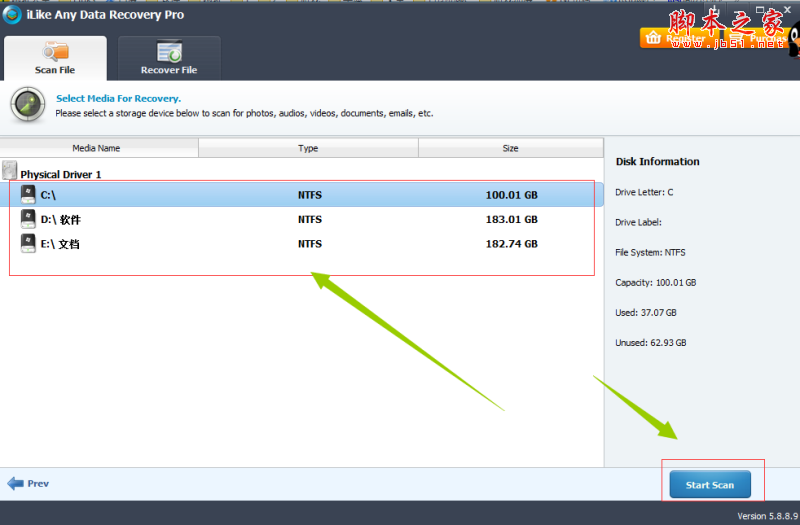800x525 pixels.
Task: Click the Used: 37.07 GB info line
Action: 646,313
